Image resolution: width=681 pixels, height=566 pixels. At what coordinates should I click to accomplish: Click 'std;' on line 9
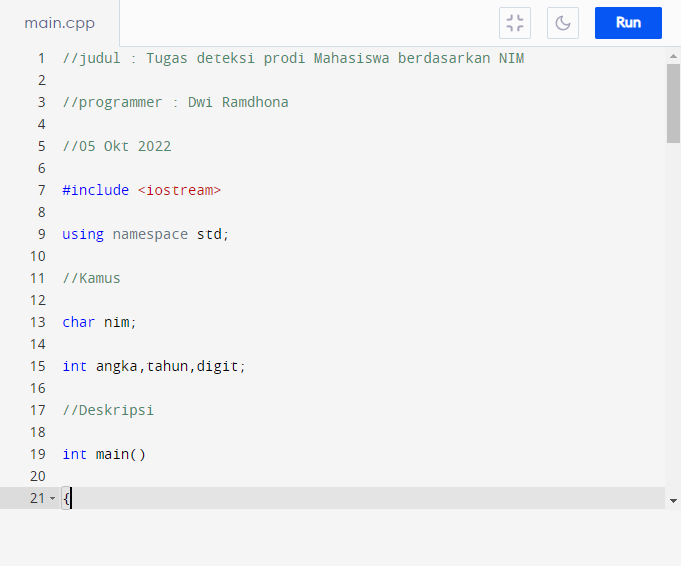pyautogui.click(x=212, y=234)
